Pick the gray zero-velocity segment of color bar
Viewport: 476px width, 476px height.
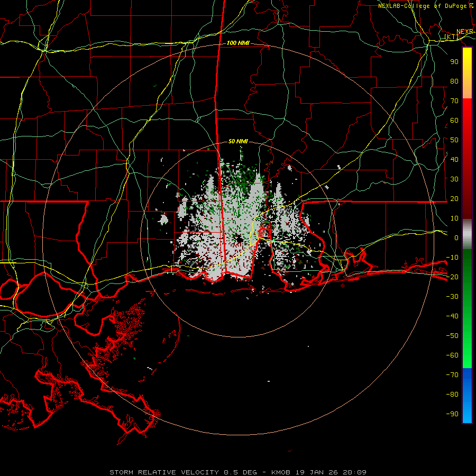pyautogui.click(x=467, y=234)
